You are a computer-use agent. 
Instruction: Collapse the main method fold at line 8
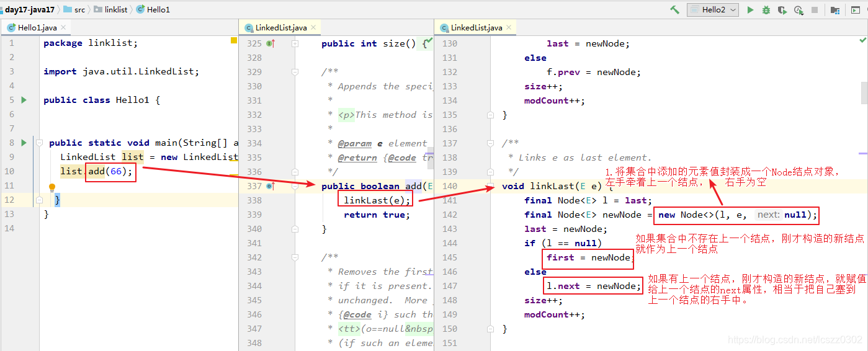pyautogui.click(x=39, y=143)
